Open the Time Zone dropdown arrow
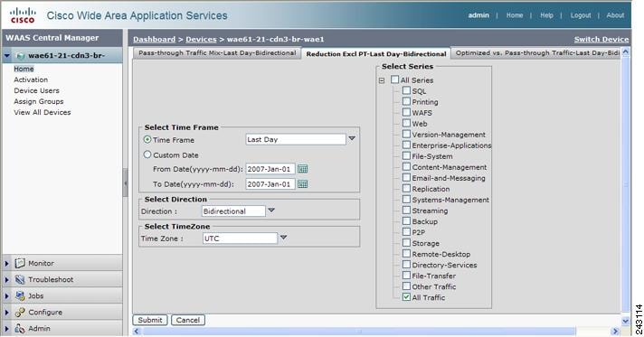 pyautogui.click(x=283, y=238)
